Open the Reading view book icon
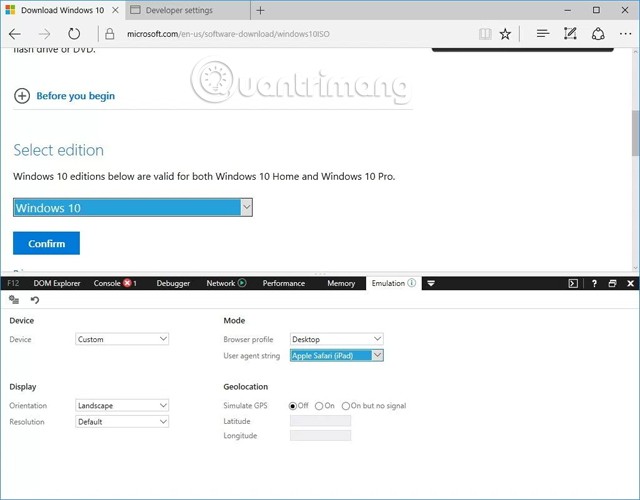 (485, 33)
